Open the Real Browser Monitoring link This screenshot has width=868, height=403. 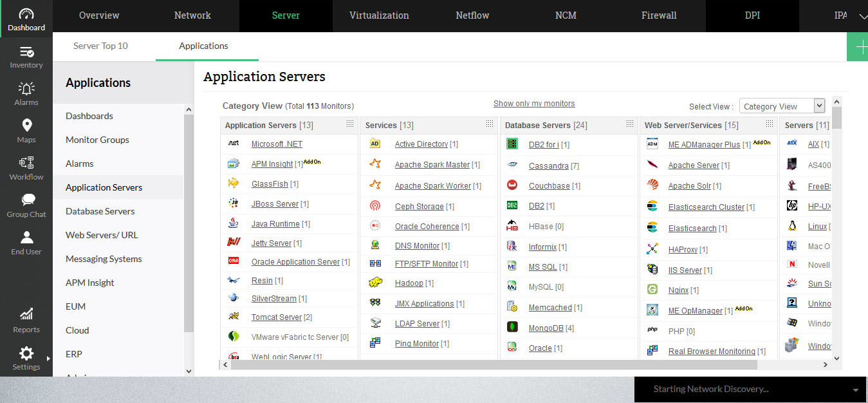pos(712,351)
